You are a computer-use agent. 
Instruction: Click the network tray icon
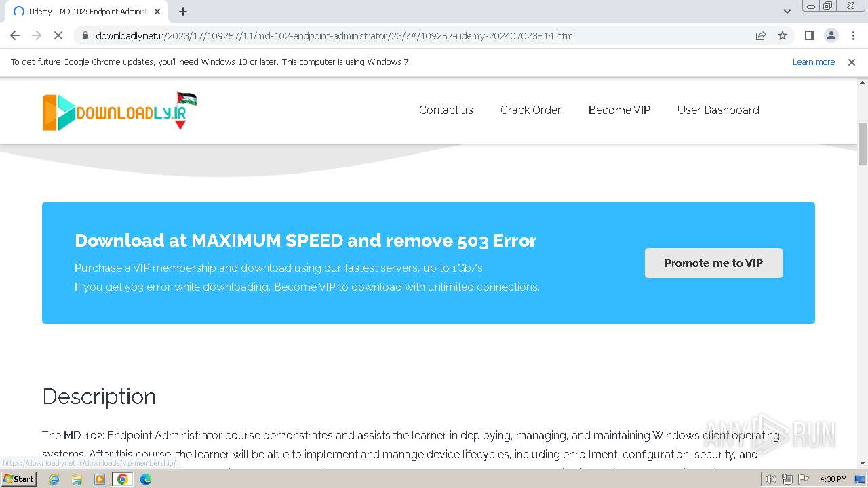pos(787,479)
